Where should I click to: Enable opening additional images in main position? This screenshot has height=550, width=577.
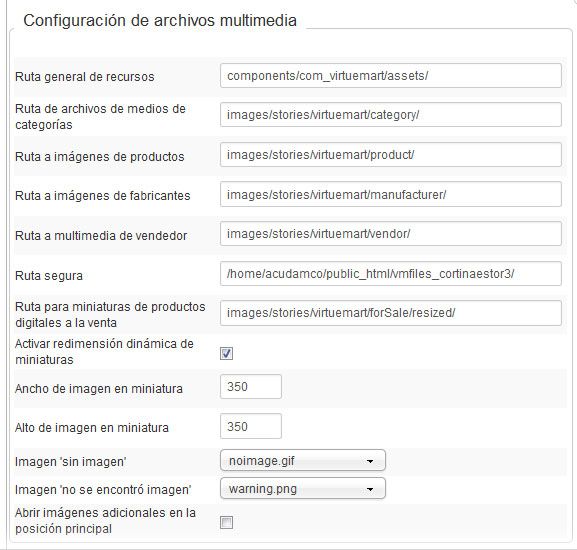[226, 522]
